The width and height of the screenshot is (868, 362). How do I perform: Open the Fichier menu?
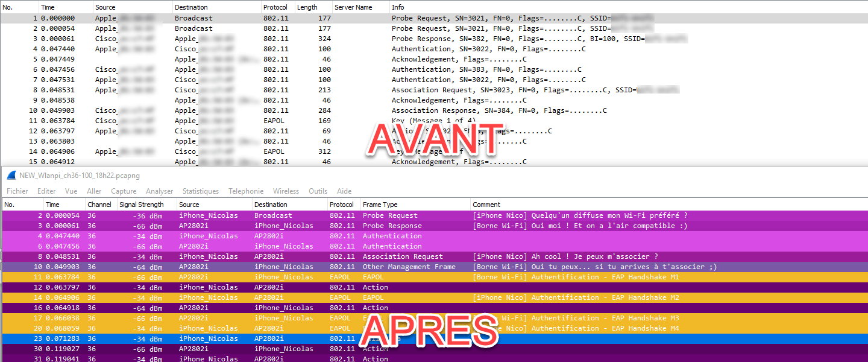[17, 191]
